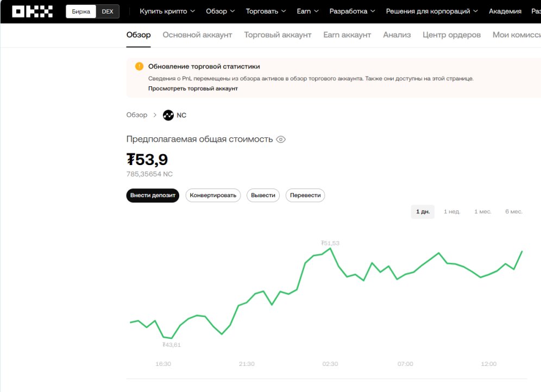The image size is (541, 392).
Task: Select the Обзор account tab
Action: point(139,35)
